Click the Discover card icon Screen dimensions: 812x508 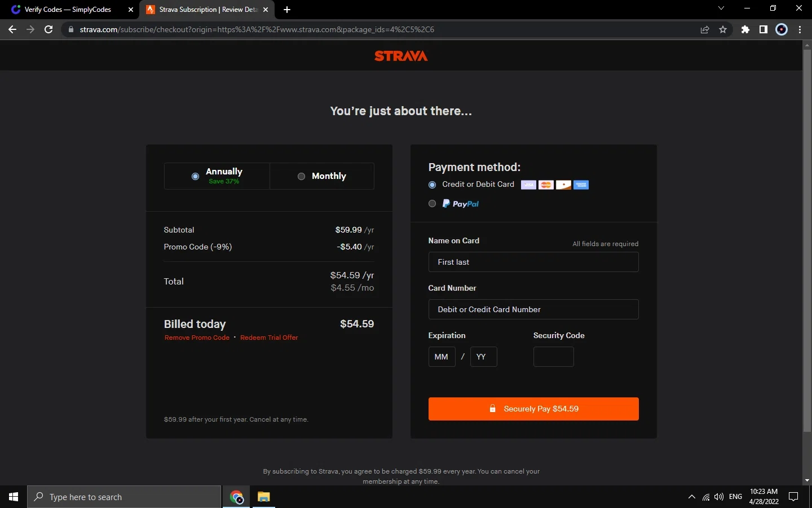pos(563,185)
